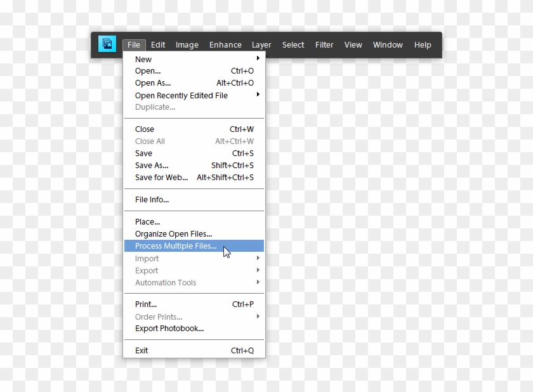Select Print from the File menu
Viewport: 533px width, 392px height.
pyautogui.click(x=145, y=304)
